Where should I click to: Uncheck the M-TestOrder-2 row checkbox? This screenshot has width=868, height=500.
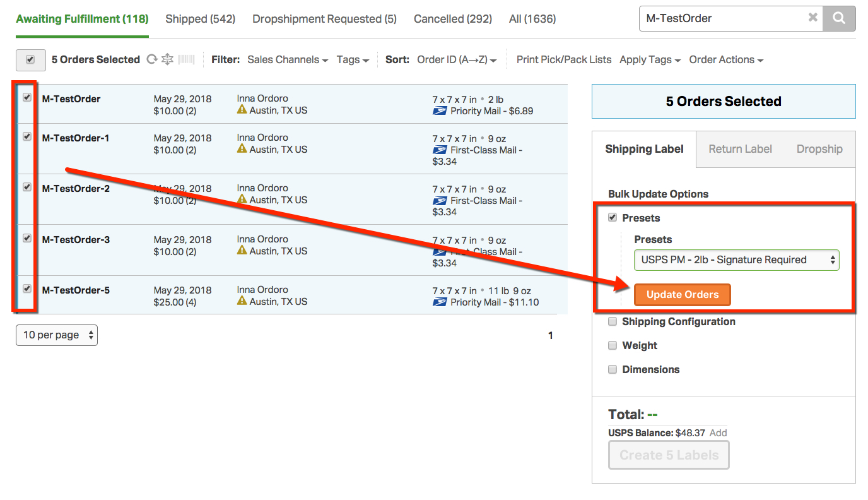26,187
